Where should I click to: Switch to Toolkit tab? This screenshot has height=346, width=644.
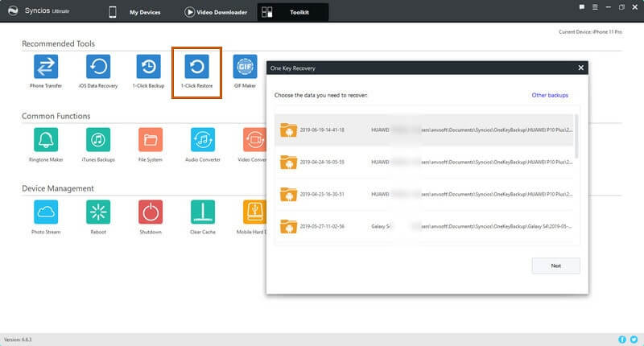pyautogui.click(x=293, y=12)
